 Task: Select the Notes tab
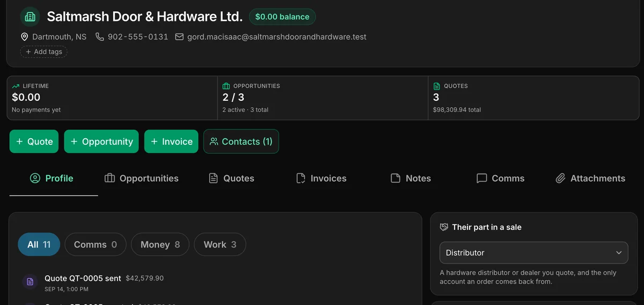point(411,178)
